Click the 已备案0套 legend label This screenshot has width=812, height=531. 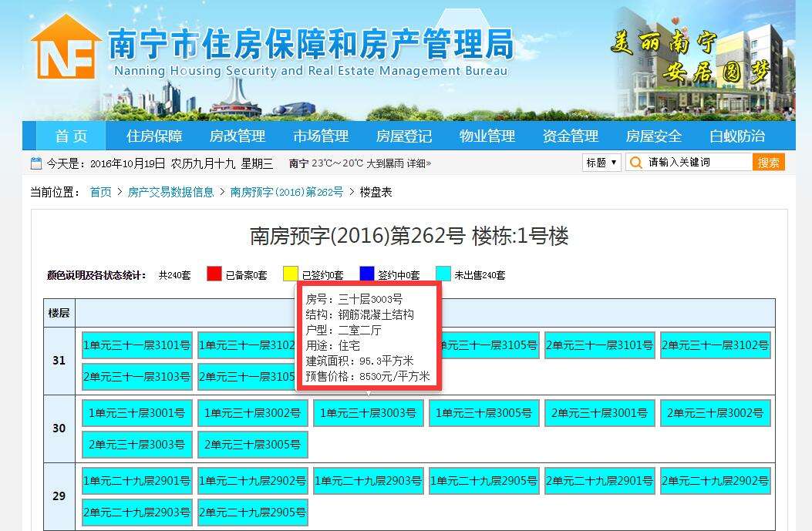coord(247,275)
